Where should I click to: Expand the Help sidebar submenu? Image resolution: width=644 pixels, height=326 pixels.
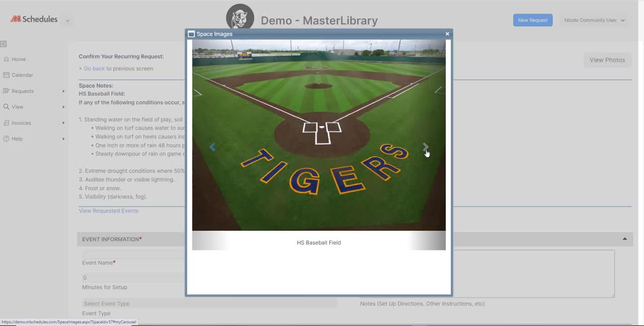tap(63, 139)
